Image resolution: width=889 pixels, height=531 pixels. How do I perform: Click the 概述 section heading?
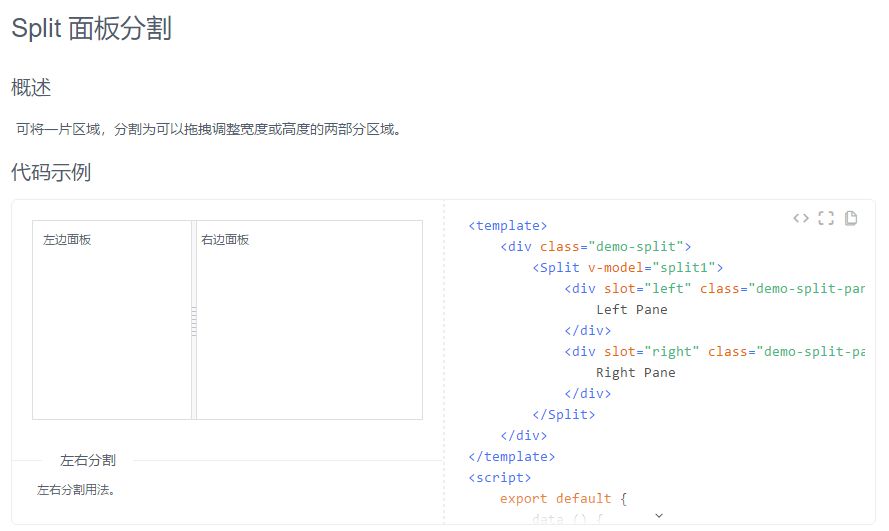[31, 88]
